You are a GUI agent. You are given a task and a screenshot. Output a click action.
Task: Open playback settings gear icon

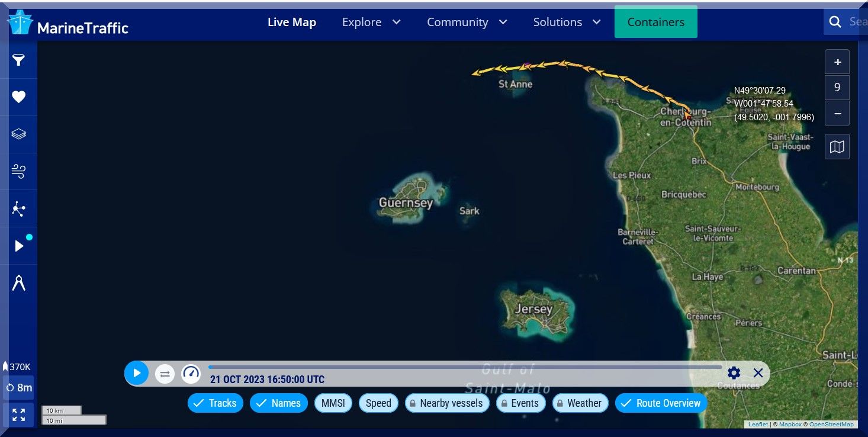pyautogui.click(x=734, y=373)
